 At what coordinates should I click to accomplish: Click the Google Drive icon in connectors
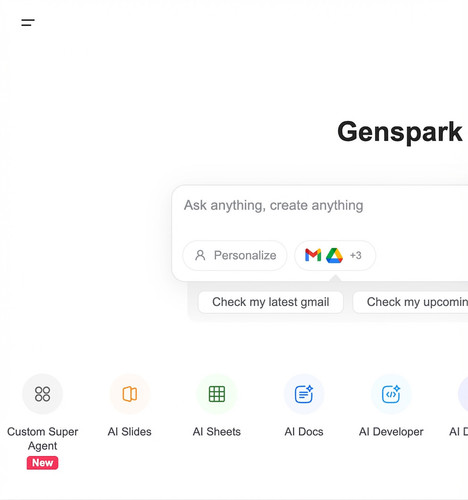pyautogui.click(x=334, y=255)
